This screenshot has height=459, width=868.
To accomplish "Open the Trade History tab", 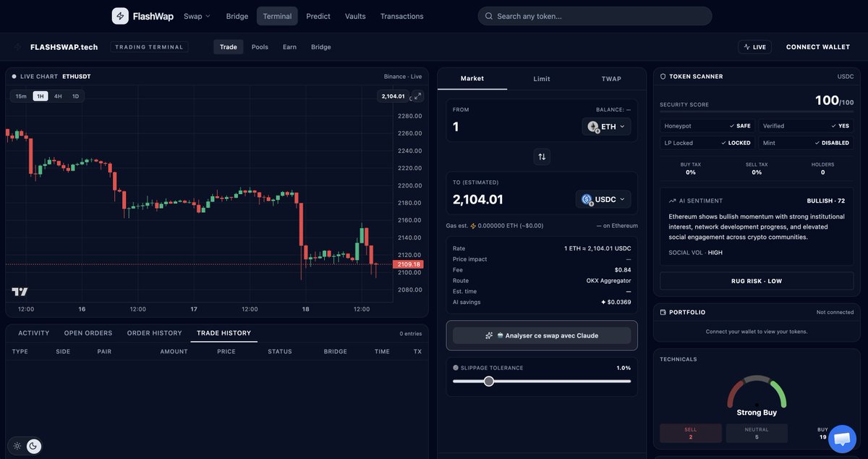I will tap(224, 333).
